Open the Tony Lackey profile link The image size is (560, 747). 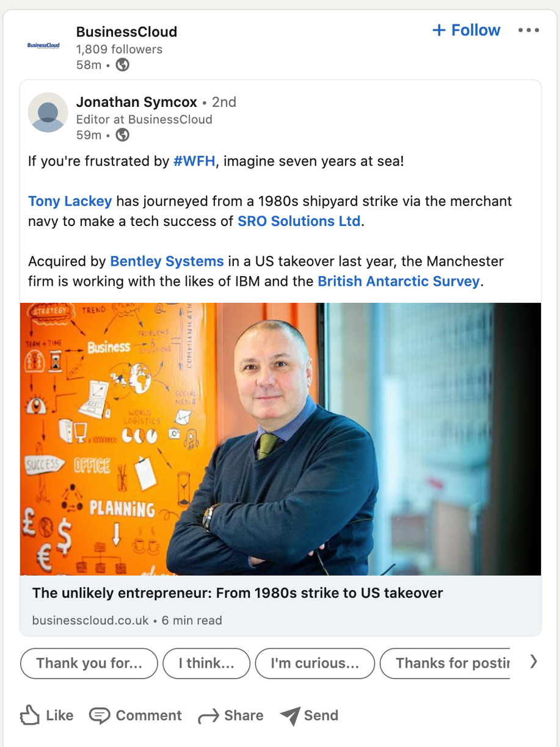[x=70, y=201]
